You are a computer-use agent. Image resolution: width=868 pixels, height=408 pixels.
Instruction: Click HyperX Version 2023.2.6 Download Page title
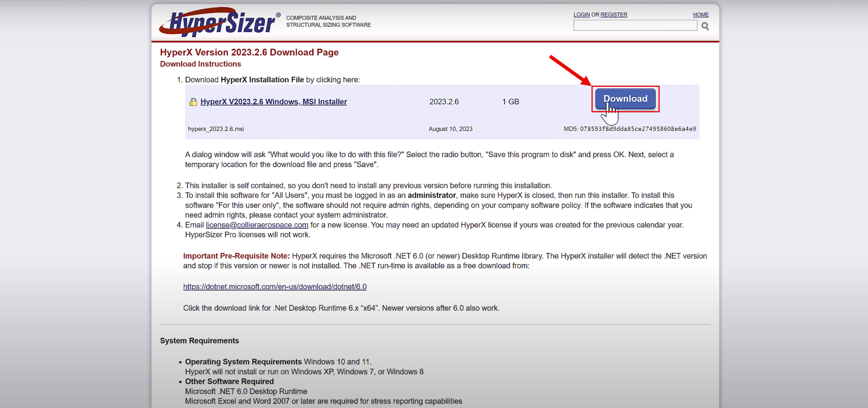tap(249, 53)
